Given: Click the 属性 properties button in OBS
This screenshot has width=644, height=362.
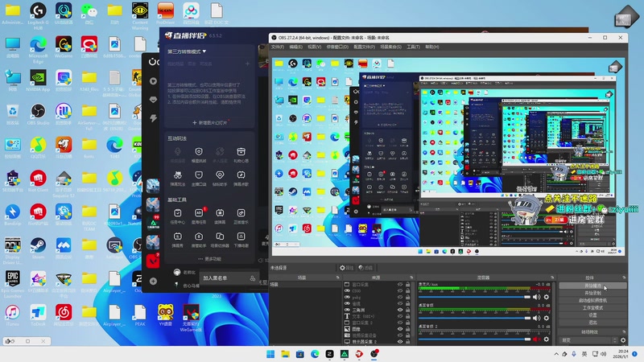Looking at the screenshot, I should point(346,268).
